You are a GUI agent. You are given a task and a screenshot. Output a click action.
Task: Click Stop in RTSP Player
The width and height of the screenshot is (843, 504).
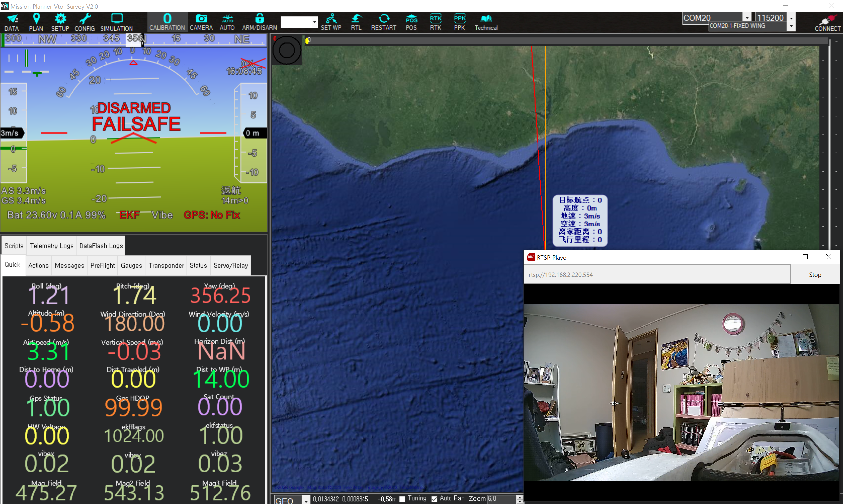coord(815,275)
